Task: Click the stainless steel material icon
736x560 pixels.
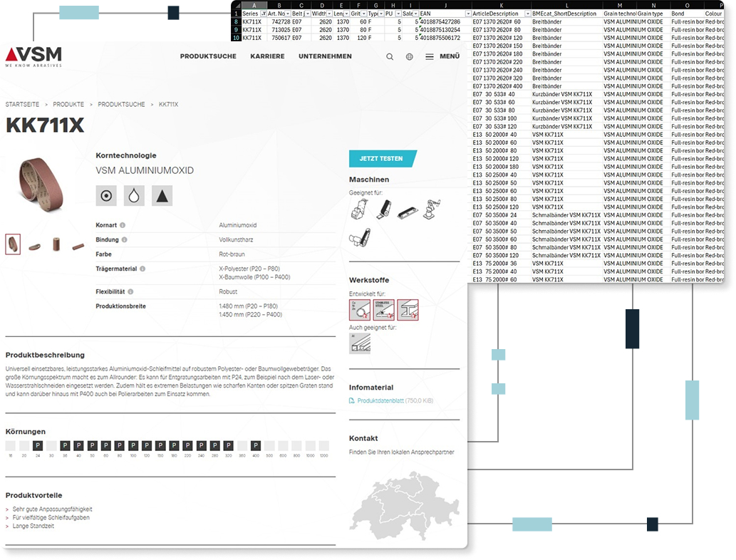Action: [x=384, y=309]
